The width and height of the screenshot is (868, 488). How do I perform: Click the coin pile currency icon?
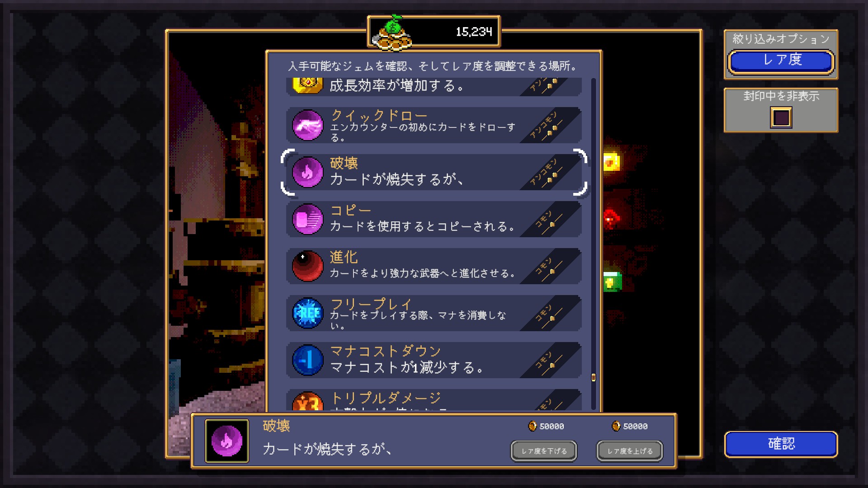point(392,33)
